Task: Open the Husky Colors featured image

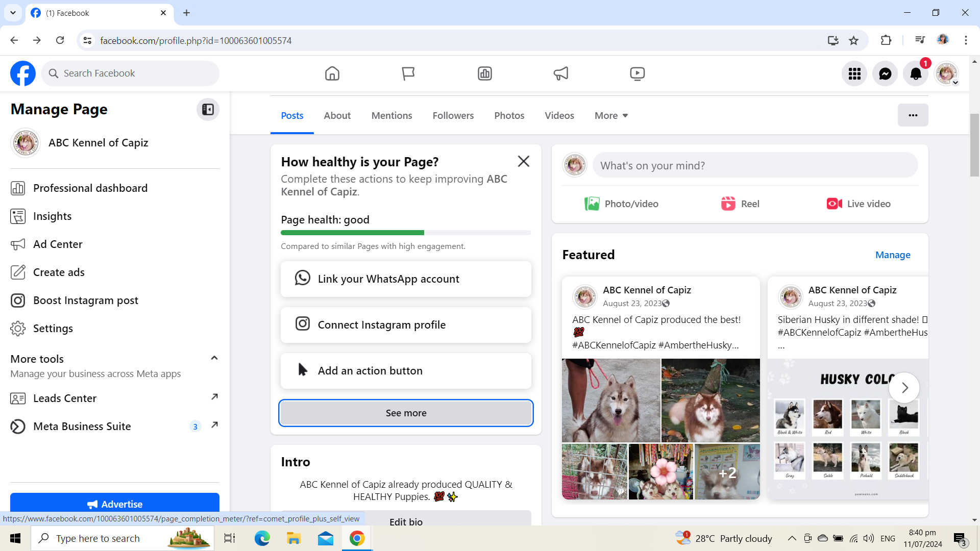Action: 848,429
